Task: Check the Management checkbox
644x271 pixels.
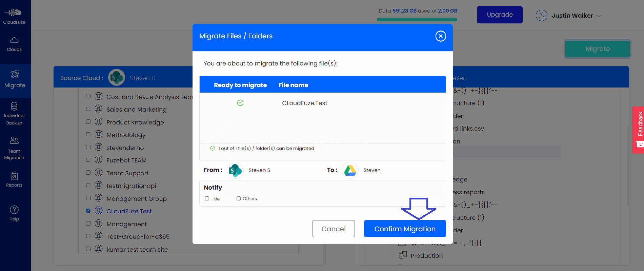Action: tap(88, 223)
